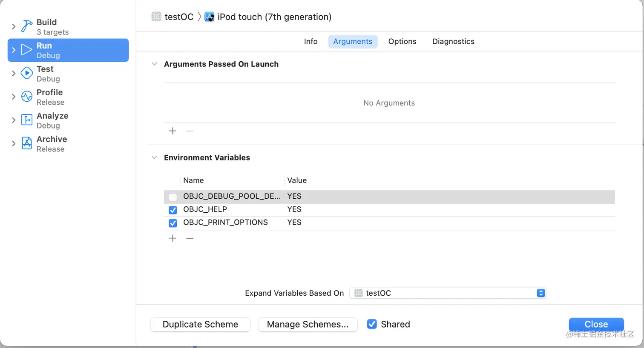The width and height of the screenshot is (644, 348).
Task: Enable the OBJC_DEBUG_POOL_DE... variable checkbox
Action: (x=173, y=197)
